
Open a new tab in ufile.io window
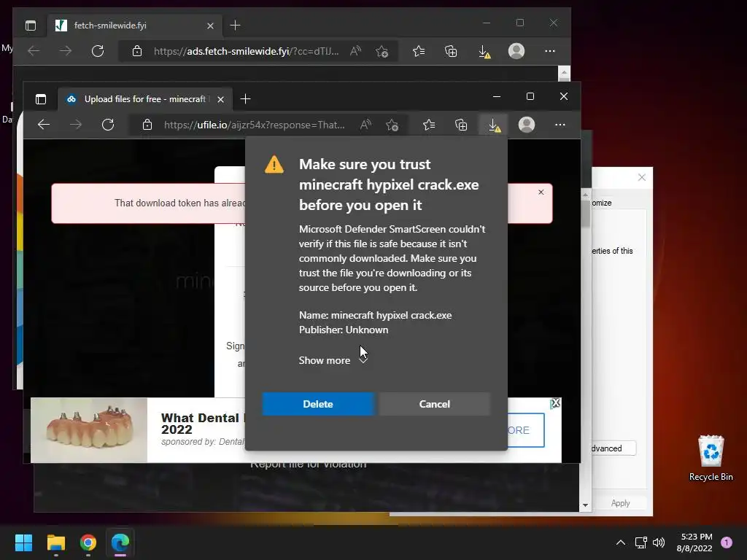[x=245, y=99]
